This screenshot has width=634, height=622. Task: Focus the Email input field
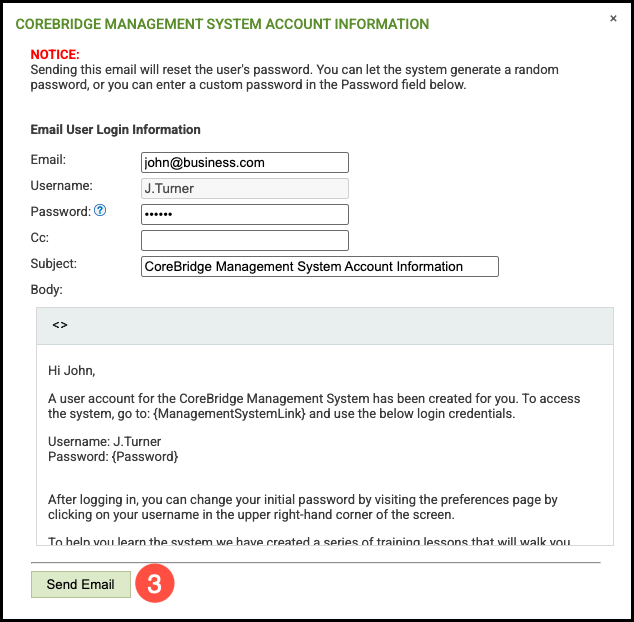pyautogui.click(x=245, y=163)
